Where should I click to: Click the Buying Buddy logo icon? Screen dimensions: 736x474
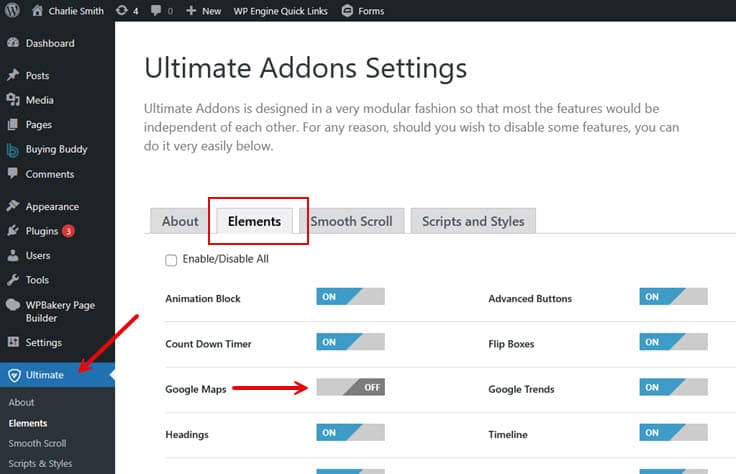pyautogui.click(x=13, y=150)
